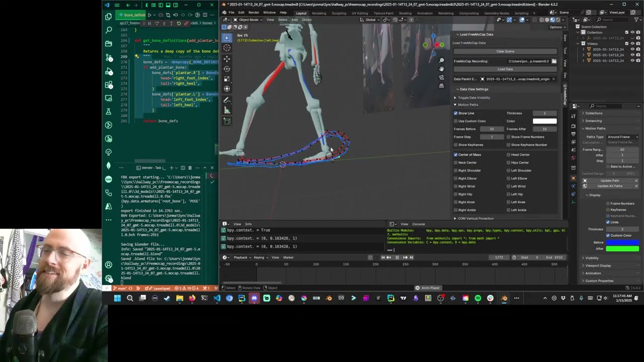Switch to the Animation workspace tab

(425, 13)
